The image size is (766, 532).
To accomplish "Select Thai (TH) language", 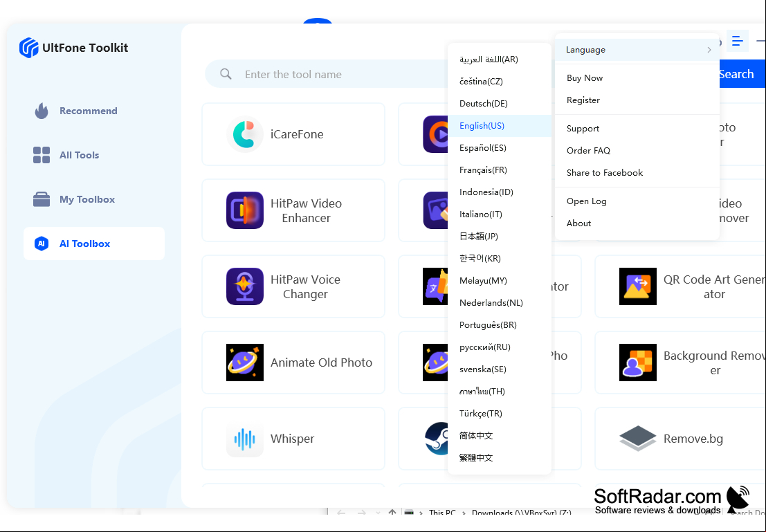I will click(500, 392).
